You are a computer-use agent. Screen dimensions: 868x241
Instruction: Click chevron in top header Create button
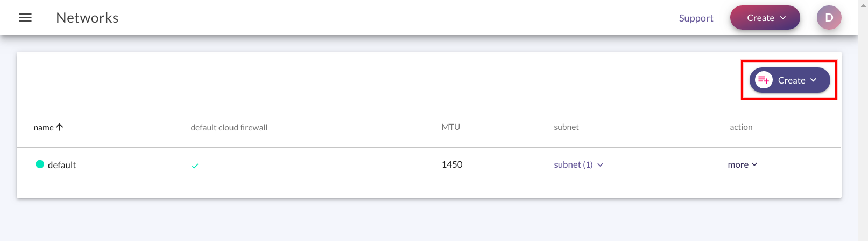783,18
